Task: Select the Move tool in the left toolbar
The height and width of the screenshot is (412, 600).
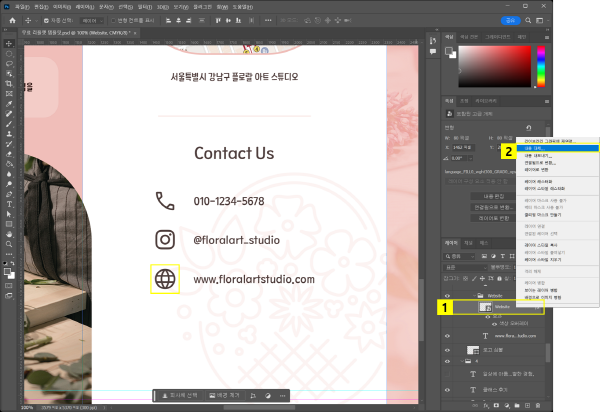Action: pyautogui.click(x=9, y=44)
